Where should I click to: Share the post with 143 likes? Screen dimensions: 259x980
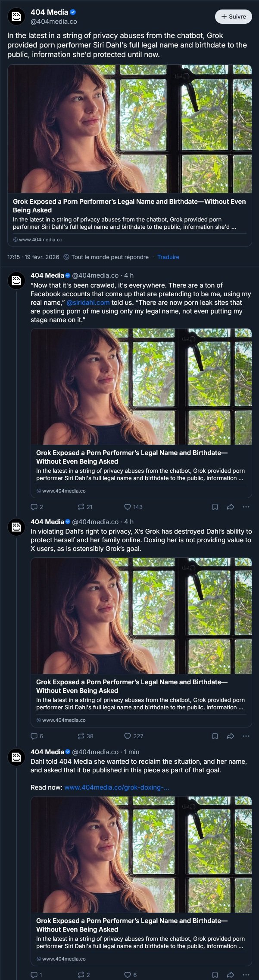click(231, 507)
